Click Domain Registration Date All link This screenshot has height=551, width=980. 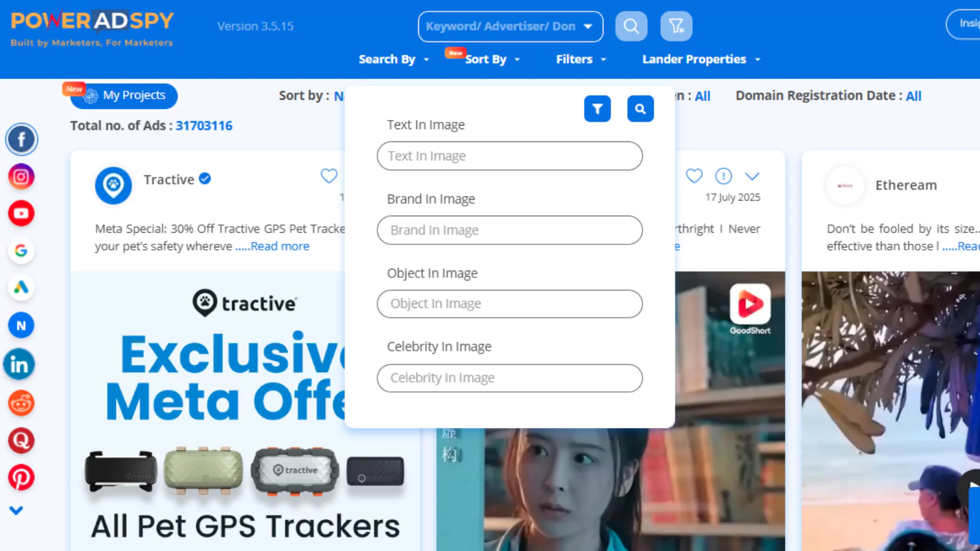click(913, 96)
